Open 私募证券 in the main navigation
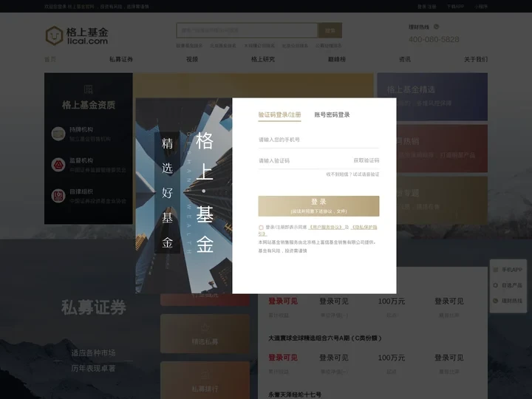The image size is (532, 399). click(x=120, y=59)
